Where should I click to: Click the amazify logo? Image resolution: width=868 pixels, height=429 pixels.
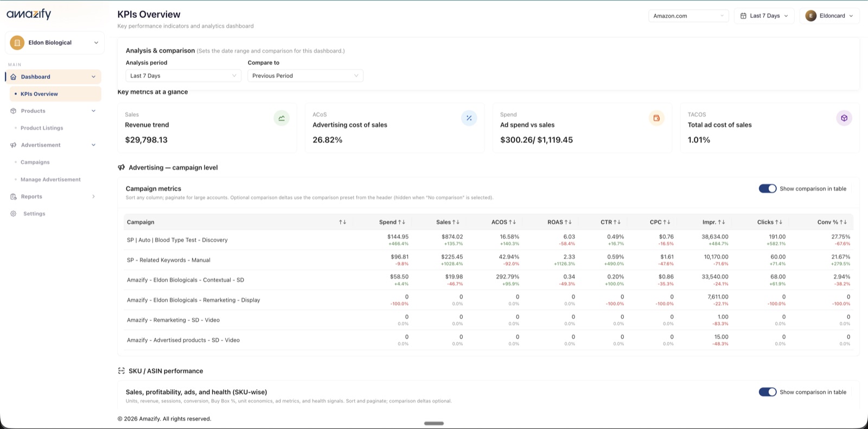pyautogui.click(x=29, y=14)
